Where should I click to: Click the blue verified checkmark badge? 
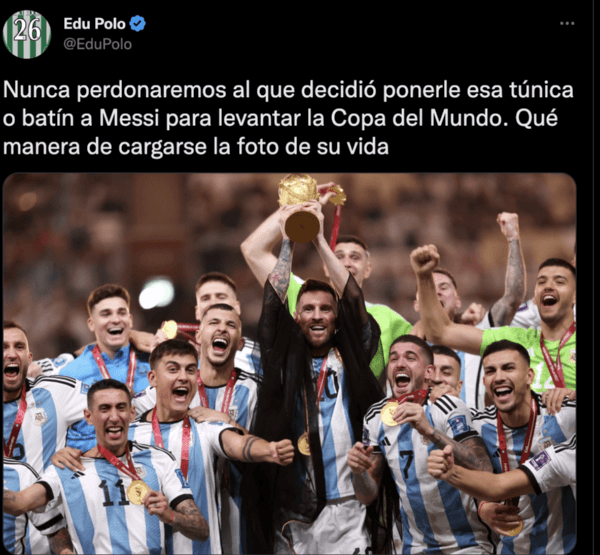(x=137, y=24)
